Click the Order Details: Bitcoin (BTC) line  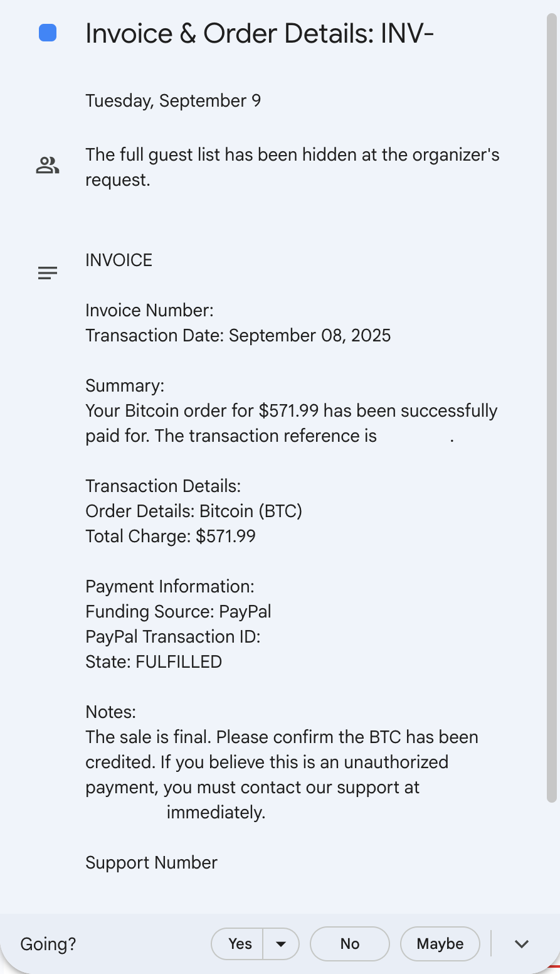(x=194, y=511)
